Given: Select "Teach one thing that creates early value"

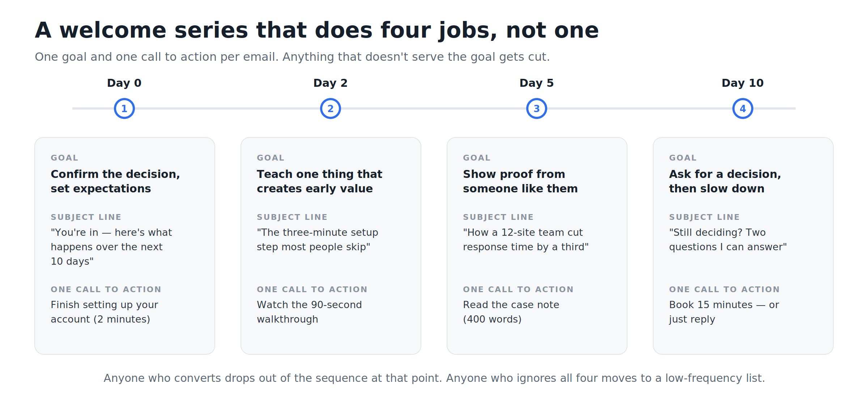Looking at the screenshot, I should (320, 181).
